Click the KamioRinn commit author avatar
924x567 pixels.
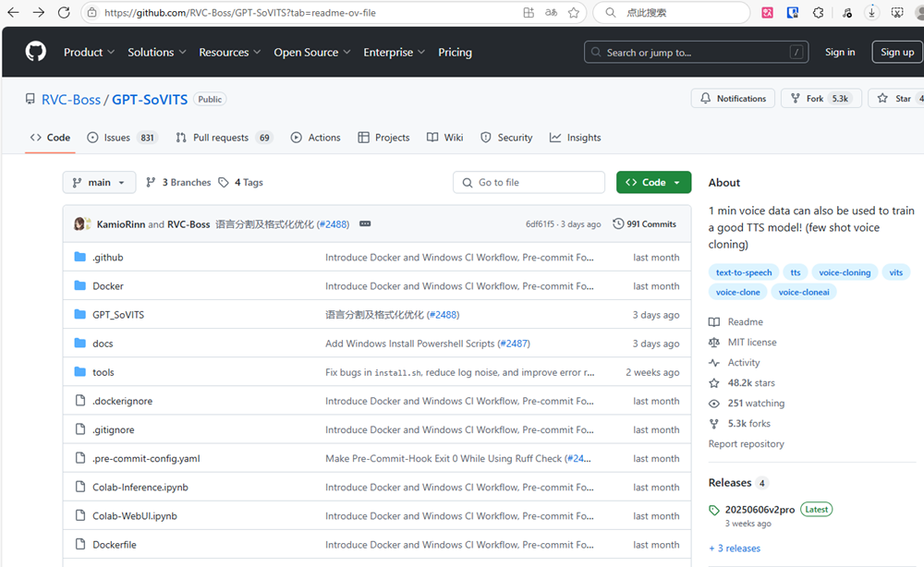click(81, 223)
